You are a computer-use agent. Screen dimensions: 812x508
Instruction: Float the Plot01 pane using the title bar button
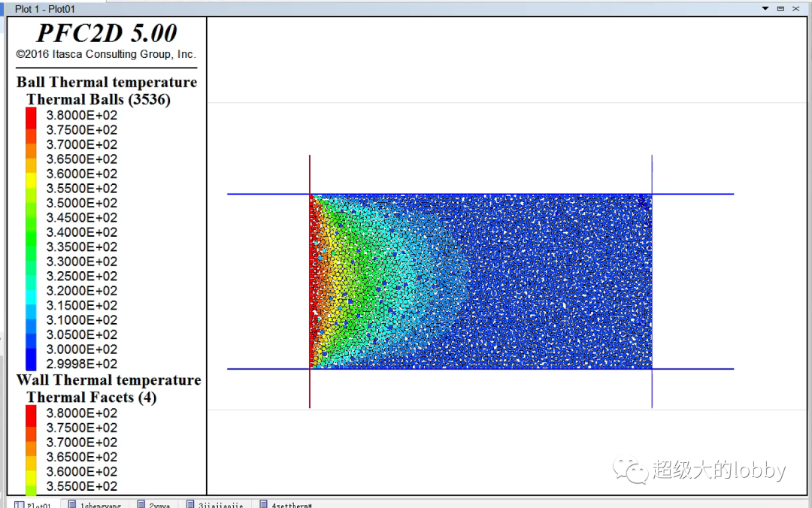pos(780,8)
